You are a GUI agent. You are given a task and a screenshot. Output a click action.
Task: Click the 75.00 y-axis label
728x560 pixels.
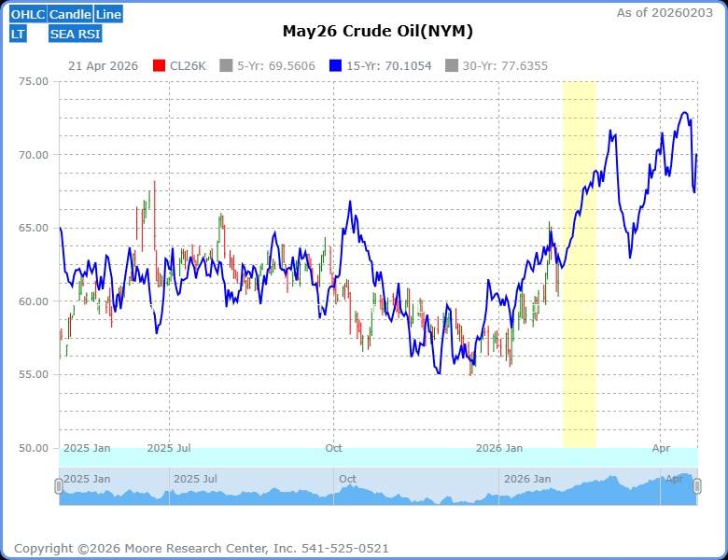pyautogui.click(x=34, y=81)
